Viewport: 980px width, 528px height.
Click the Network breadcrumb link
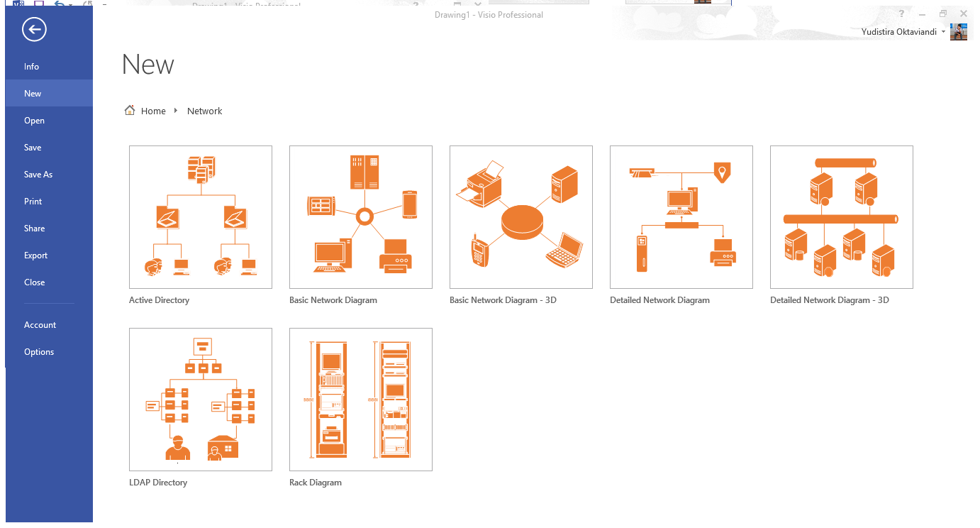click(204, 110)
